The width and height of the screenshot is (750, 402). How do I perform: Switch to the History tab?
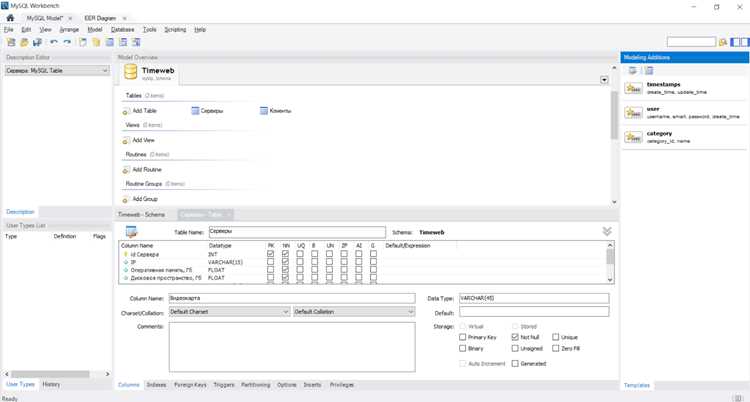click(x=51, y=384)
